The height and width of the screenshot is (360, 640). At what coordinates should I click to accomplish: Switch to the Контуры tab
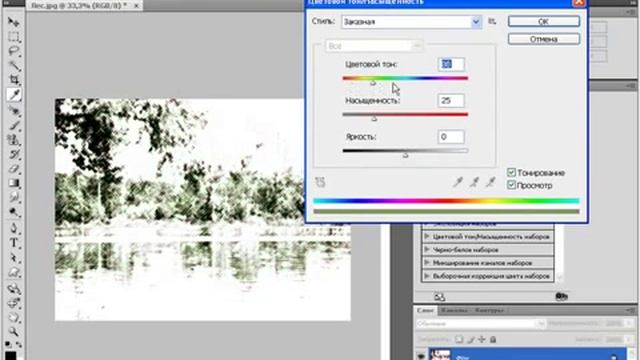click(489, 311)
